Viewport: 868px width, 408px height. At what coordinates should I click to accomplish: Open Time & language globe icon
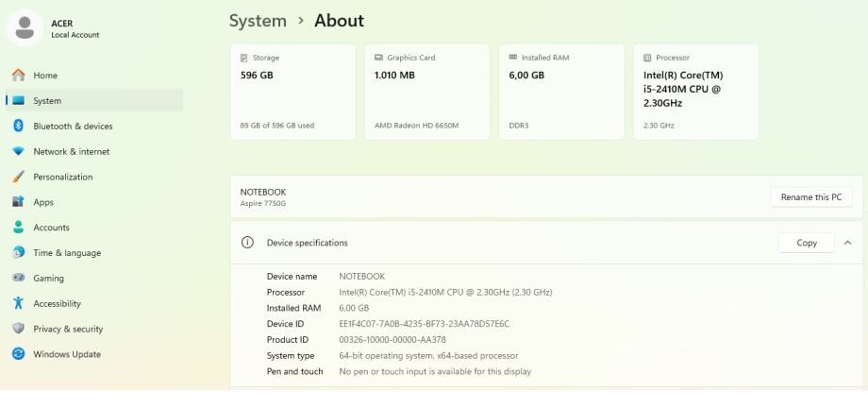tap(17, 253)
